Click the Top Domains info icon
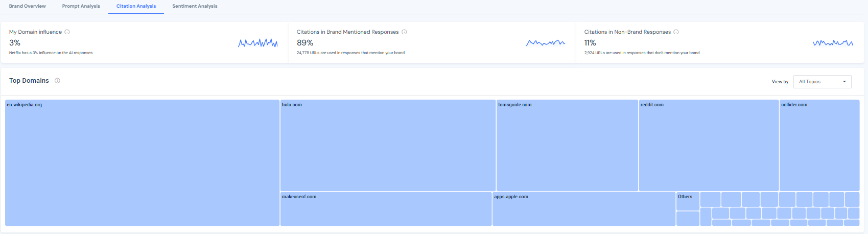 [57, 81]
